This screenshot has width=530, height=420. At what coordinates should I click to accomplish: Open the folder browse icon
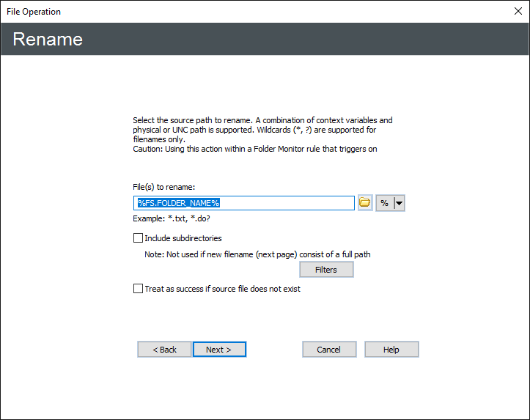pos(365,203)
